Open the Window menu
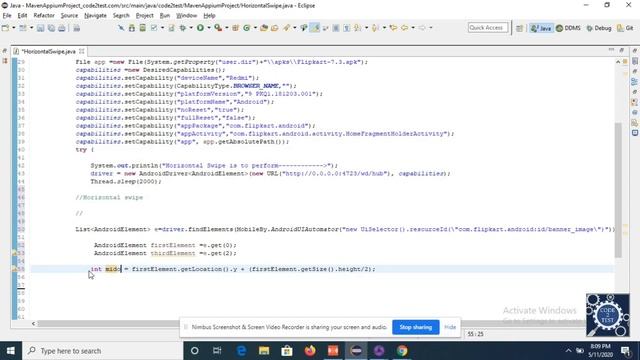This screenshot has height=360, width=640. [186, 16]
